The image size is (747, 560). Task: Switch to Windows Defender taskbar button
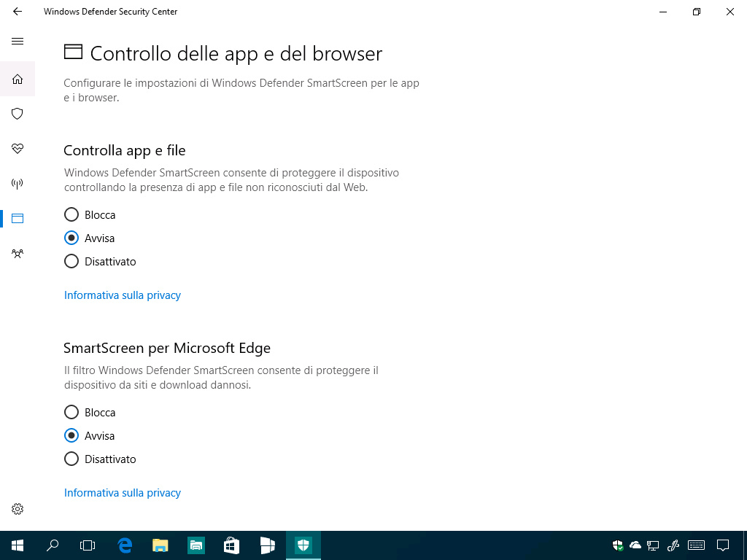pyautogui.click(x=303, y=545)
